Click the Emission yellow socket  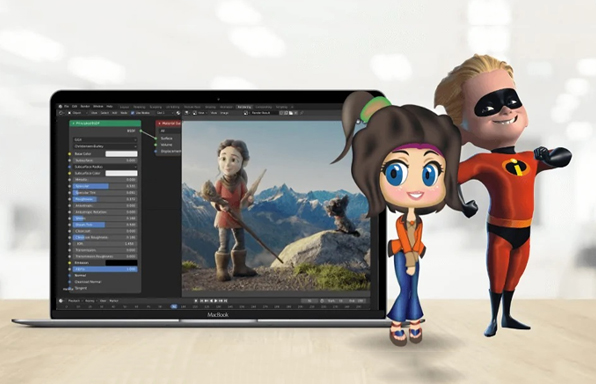pyautogui.click(x=70, y=263)
